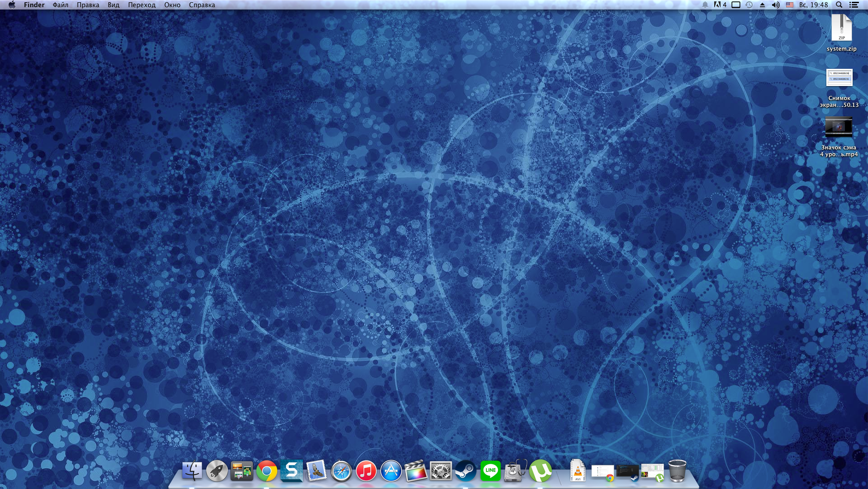Viewport: 868px width, 489px height.
Task: Open the Mail stamp icon in Dock
Action: pos(317,471)
